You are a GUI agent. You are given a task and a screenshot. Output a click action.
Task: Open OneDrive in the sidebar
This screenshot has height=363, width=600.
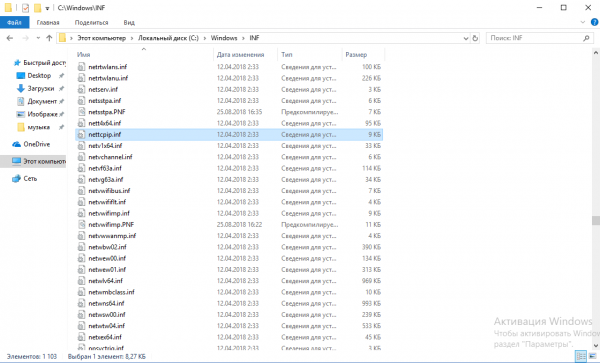pos(32,144)
